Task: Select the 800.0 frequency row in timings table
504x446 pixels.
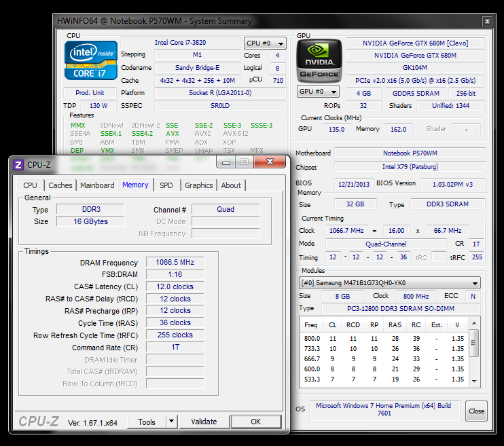Action: (x=384, y=339)
